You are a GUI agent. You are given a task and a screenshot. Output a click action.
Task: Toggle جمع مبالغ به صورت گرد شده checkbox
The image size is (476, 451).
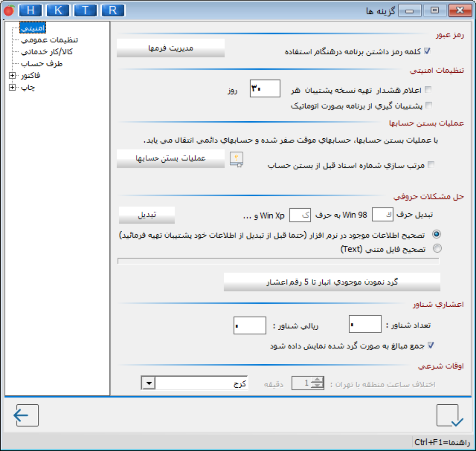click(x=431, y=345)
